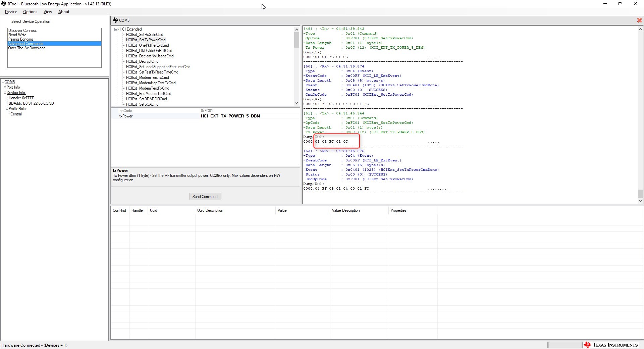Click the txPower property label

(x=126, y=116)
